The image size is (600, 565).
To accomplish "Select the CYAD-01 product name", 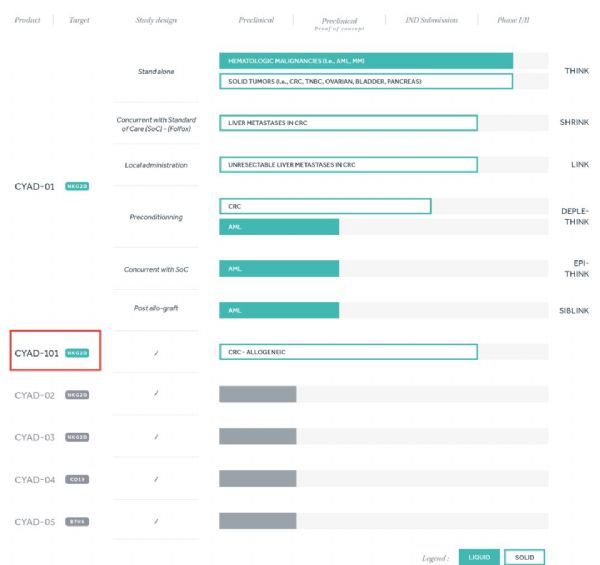I will click(x=34, y=187).
